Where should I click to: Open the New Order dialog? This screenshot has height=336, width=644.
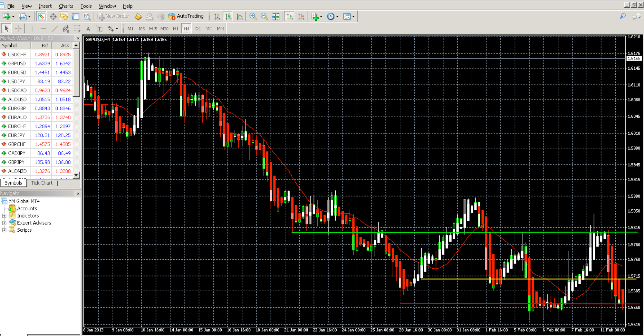113,16
